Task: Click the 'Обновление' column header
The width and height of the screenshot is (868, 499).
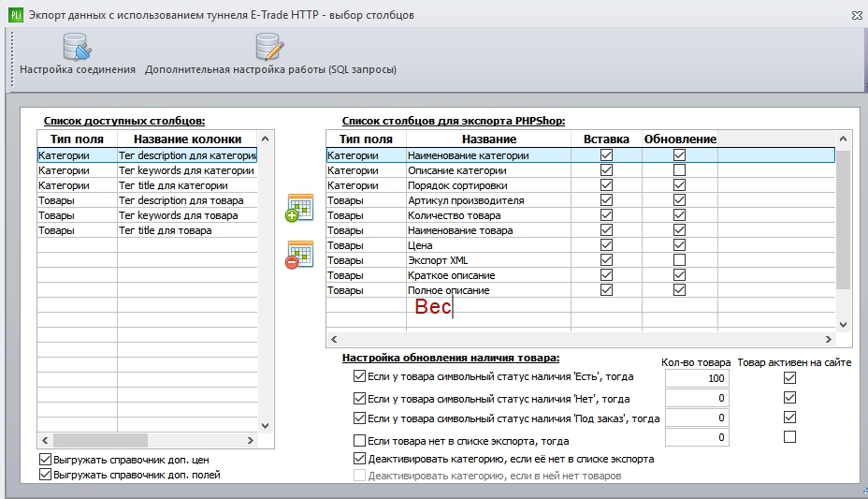Action: click(680, 139)
